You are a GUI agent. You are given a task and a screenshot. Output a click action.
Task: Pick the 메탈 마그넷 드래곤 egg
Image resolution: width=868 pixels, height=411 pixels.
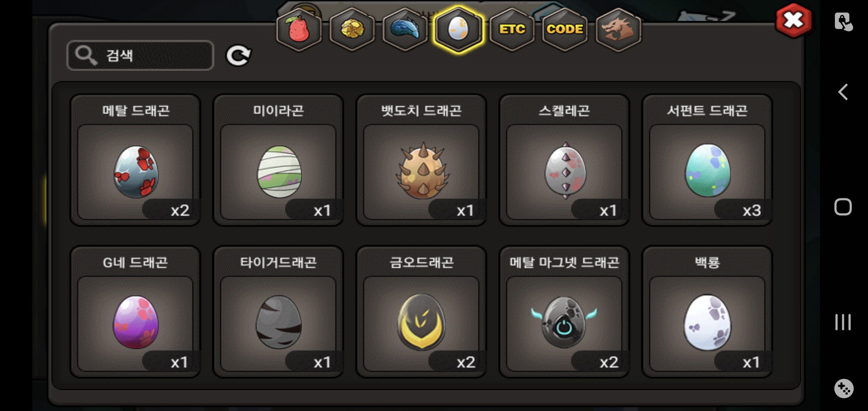click(x=565, y=312)
